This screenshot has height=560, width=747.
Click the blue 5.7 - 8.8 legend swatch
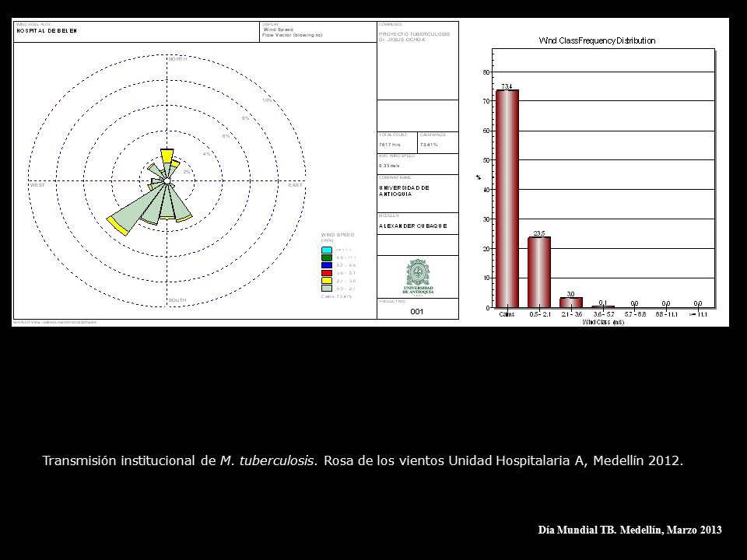click(326, 265)
